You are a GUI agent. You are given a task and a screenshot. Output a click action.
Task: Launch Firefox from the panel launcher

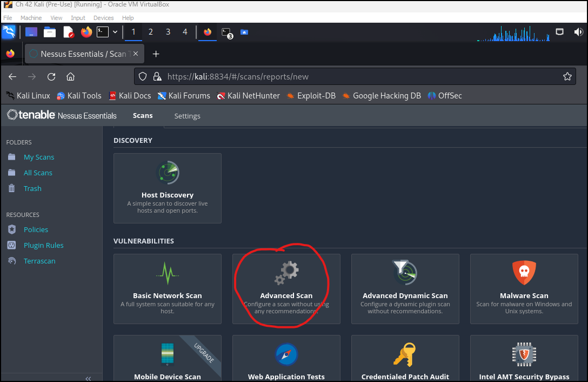pos(86,32)
